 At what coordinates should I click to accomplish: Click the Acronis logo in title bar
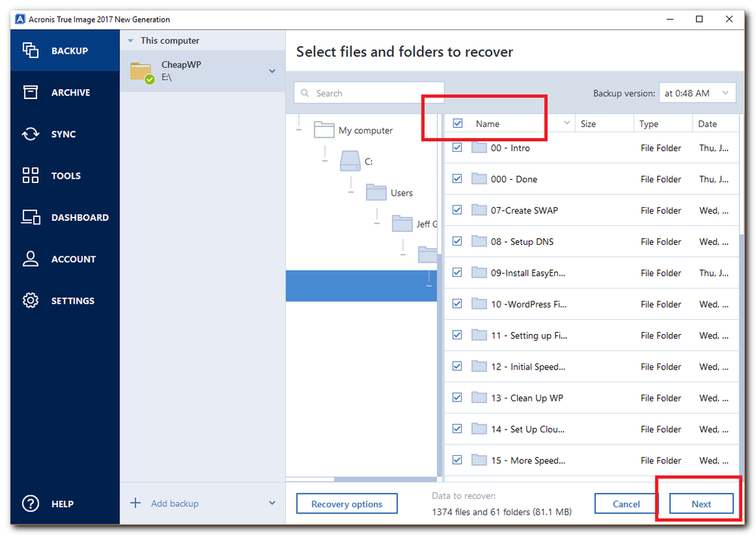20,20
